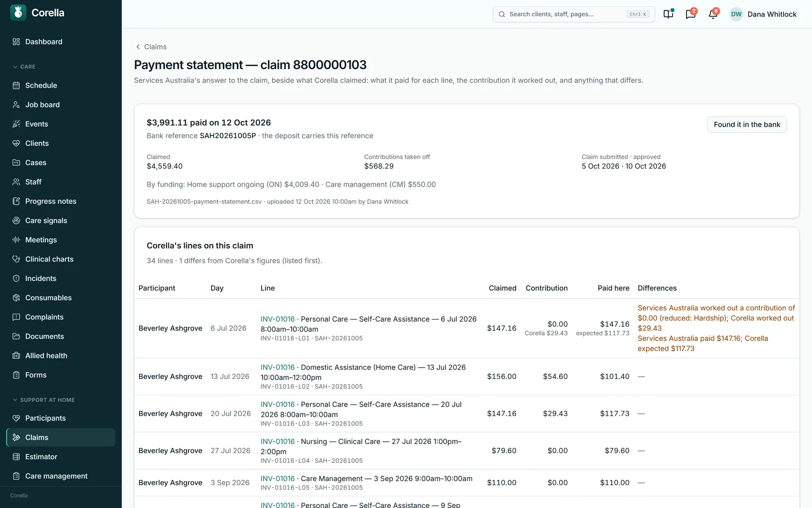Image resolution: width=812 pixels, height=508 pixels.
Task: Click the $4,559.40 claimed amount
Action: (x=164, y=166)
